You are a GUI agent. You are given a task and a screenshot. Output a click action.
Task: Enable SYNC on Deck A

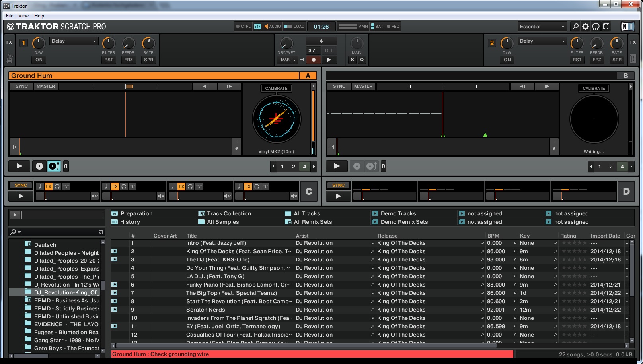[22, 86]
